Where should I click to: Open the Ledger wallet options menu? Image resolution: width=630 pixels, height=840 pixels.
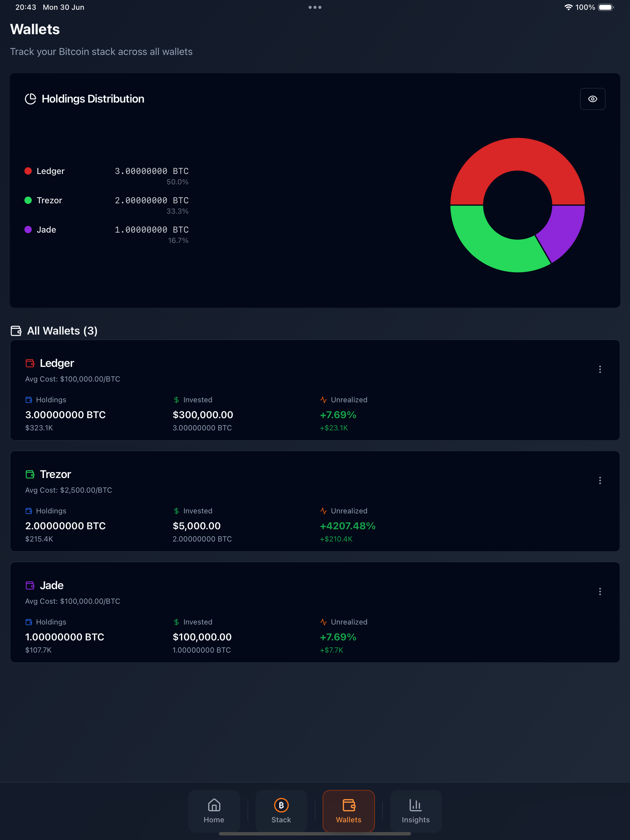click(600, 370)
